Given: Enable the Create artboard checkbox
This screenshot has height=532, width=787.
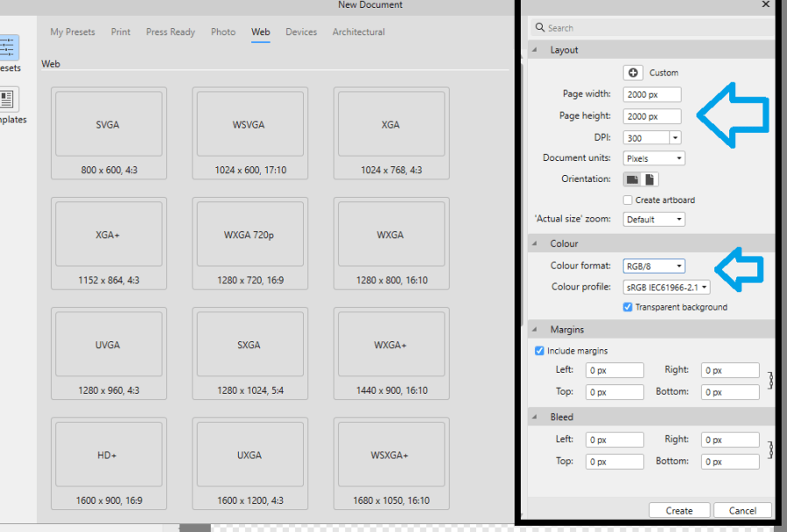Looking at the screenshot, I should pos(628,200).
